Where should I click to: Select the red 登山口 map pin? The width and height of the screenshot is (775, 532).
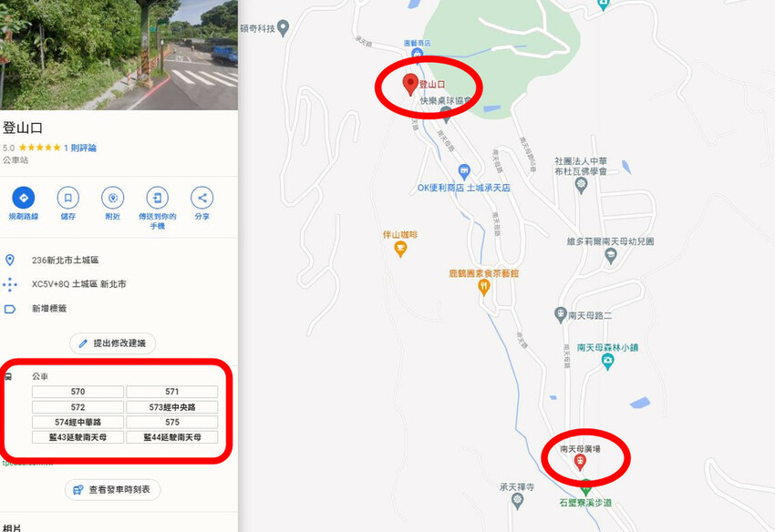(x=410, y=85)
